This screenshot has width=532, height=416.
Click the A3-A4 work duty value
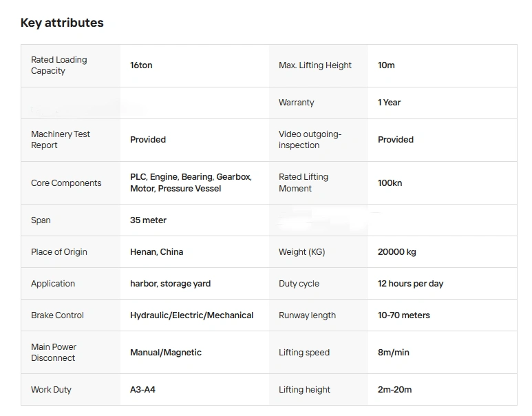[x=142, y=390]
